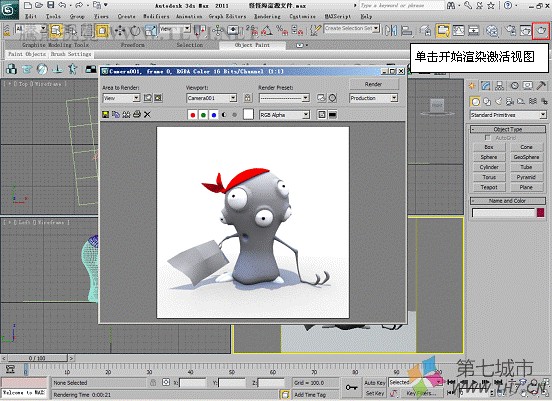Save the file from quick access toolbar

(x=50, y=5)
